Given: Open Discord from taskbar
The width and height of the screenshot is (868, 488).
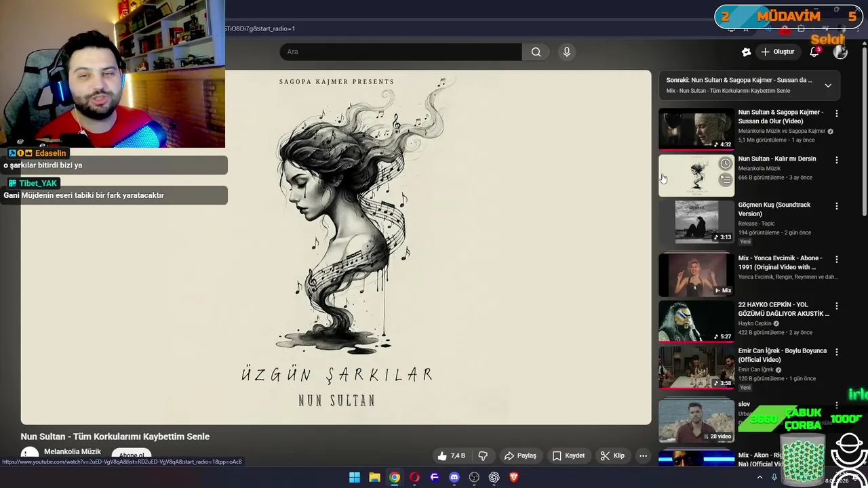Looking at the screenshot, I should pos(454,477).
